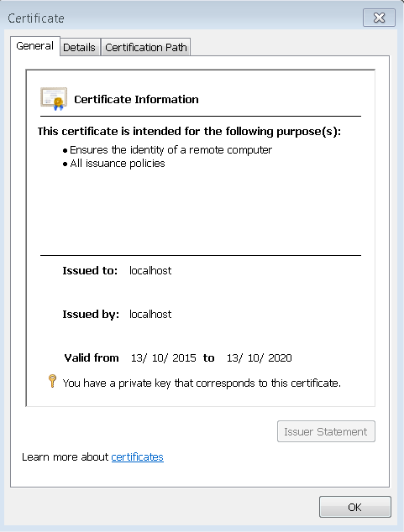
Task: Click the valid-from date 13/10/2015
Action: tap(163, 358)
